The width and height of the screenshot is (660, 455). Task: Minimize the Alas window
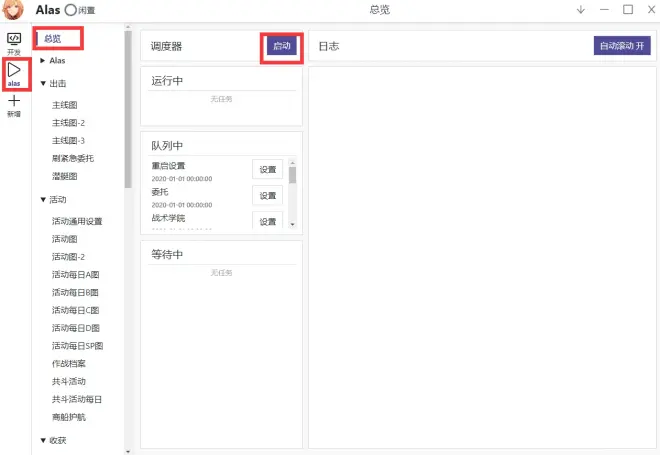604,10
